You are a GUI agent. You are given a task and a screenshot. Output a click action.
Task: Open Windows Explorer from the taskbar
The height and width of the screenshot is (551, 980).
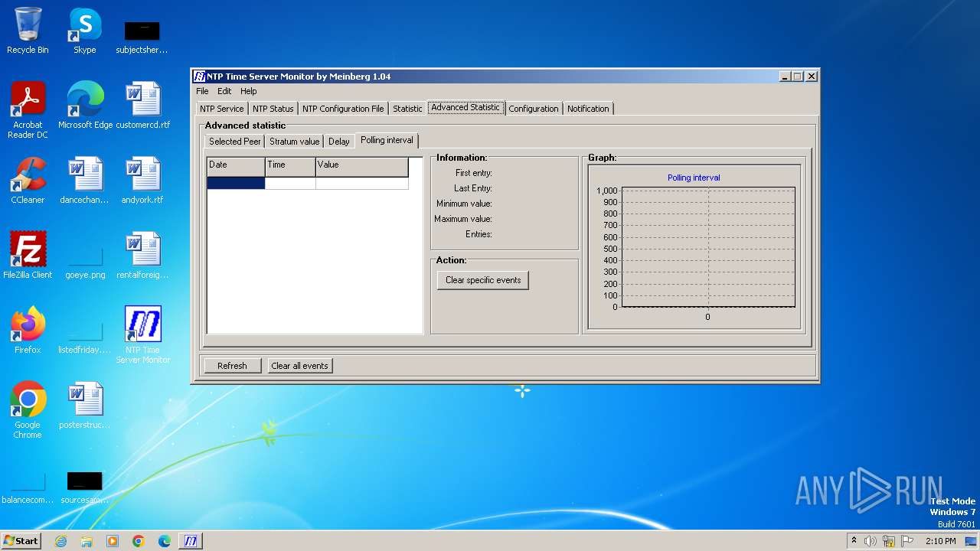coord(87,541)
